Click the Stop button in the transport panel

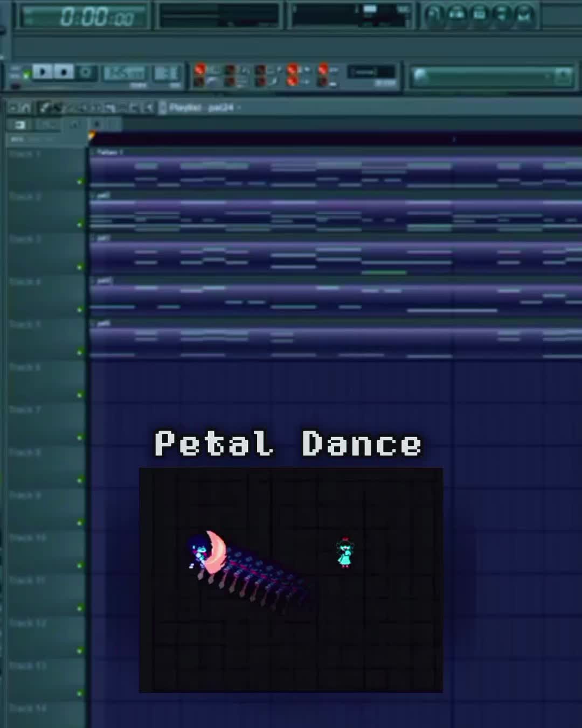click(64, 72)
